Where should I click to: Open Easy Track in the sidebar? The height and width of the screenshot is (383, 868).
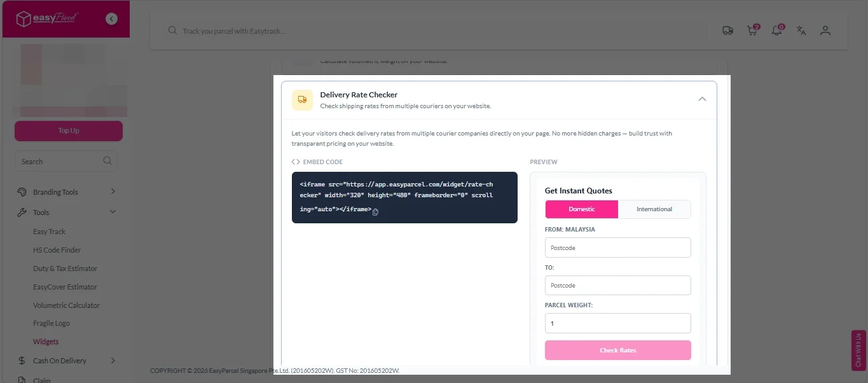tap(49, 232)
